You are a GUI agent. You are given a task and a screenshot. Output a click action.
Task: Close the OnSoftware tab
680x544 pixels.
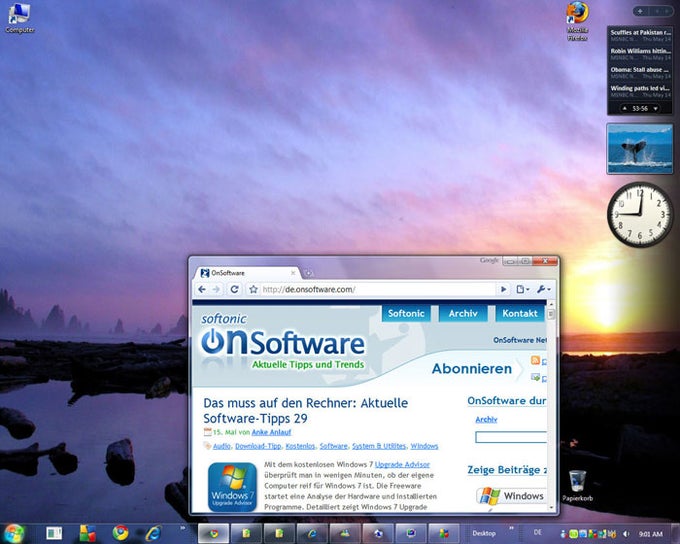click(293, 273)
